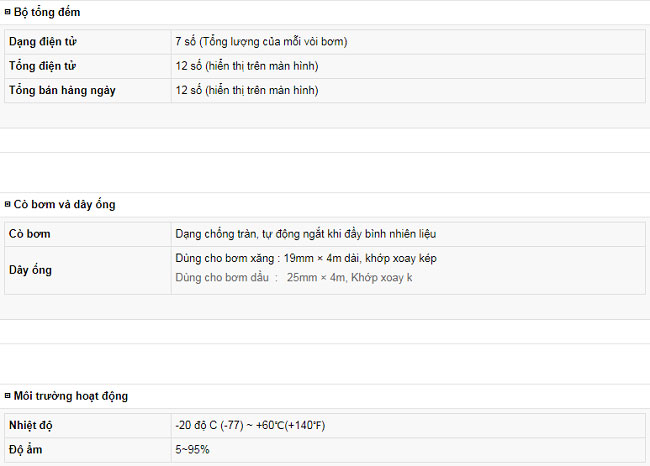Click the greyed Dùng cho bơm dầu 25mm line
Image resolution: width=650 pixels, height=466 pixels.
pyautogui.click(x=293, y=277)
